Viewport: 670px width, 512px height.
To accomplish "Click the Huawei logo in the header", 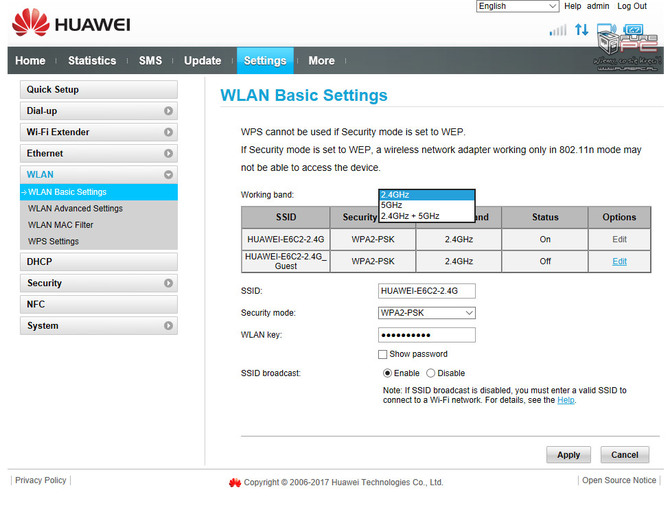I will point(71,23).
